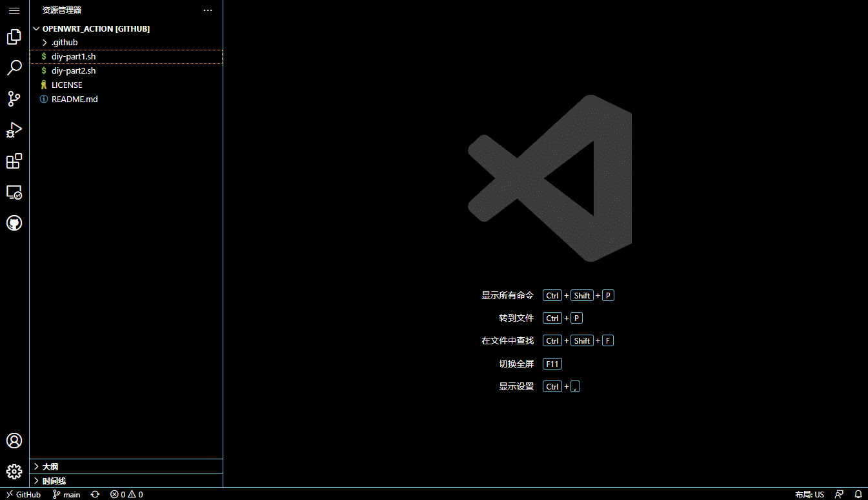This screenshot has height=500, width=868.
Task: Open the Remote Explorer view
Action: (14, 192)
